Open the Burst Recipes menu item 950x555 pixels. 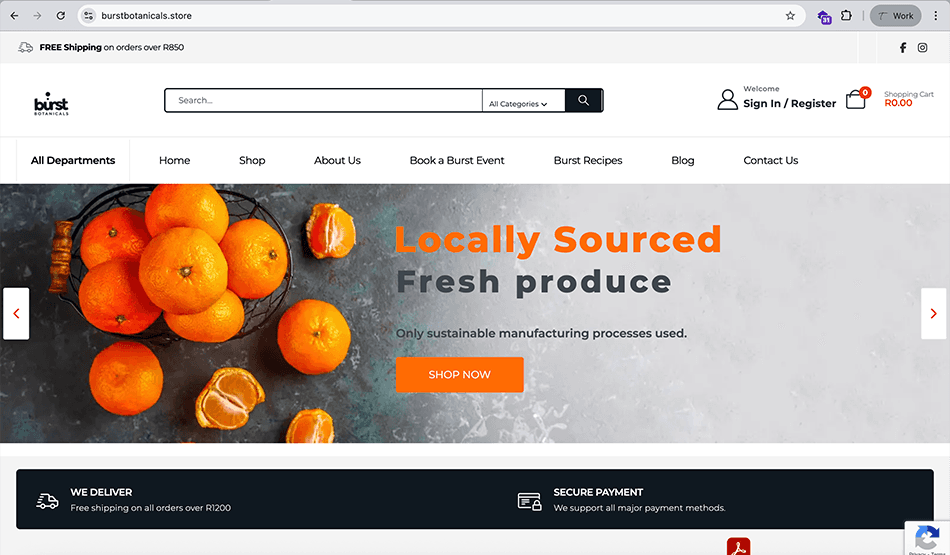click(x=588, y=161)
